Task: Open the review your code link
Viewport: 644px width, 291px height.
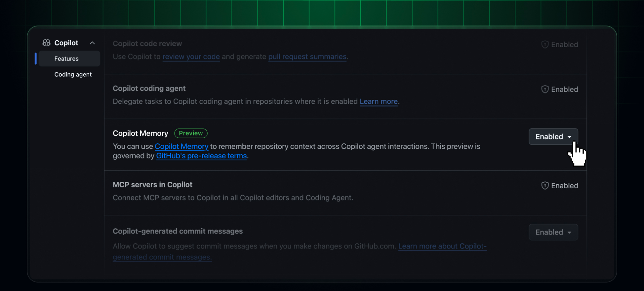Action: pos(191,57)
